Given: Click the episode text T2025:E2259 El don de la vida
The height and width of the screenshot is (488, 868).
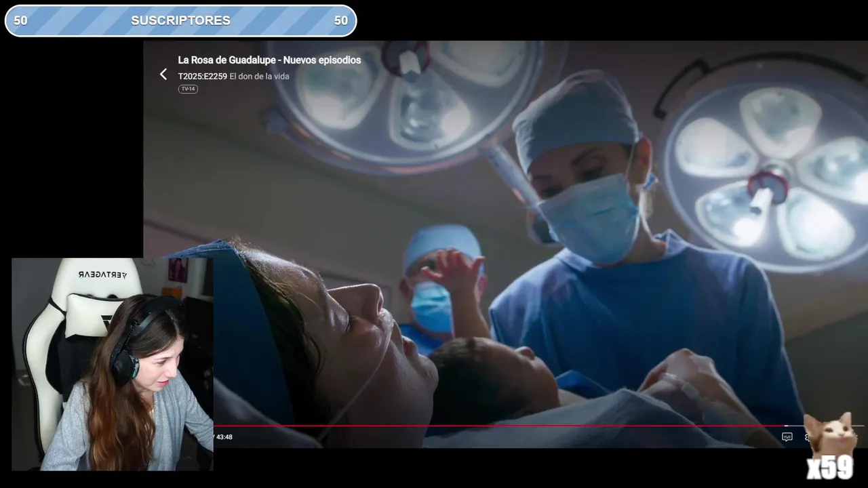Looking at the screenshot, I should click(x=233, y=76).
